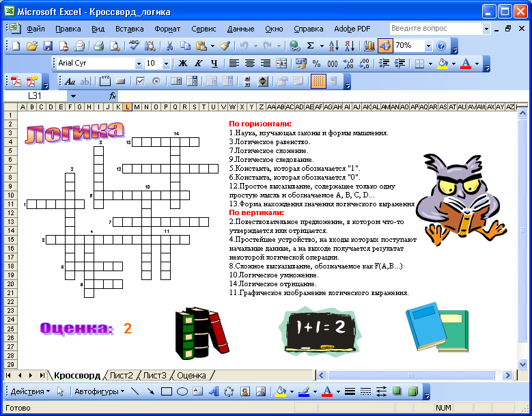The width and height of the screenshot is (532, 416).
Task: Insert WordArt from the drawing toolbar
Action: point(213,392)
